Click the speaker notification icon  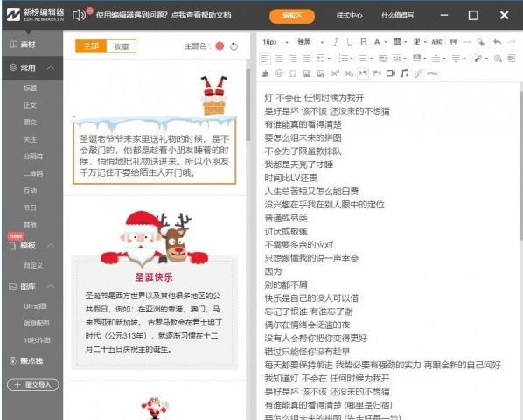[80, 15]
